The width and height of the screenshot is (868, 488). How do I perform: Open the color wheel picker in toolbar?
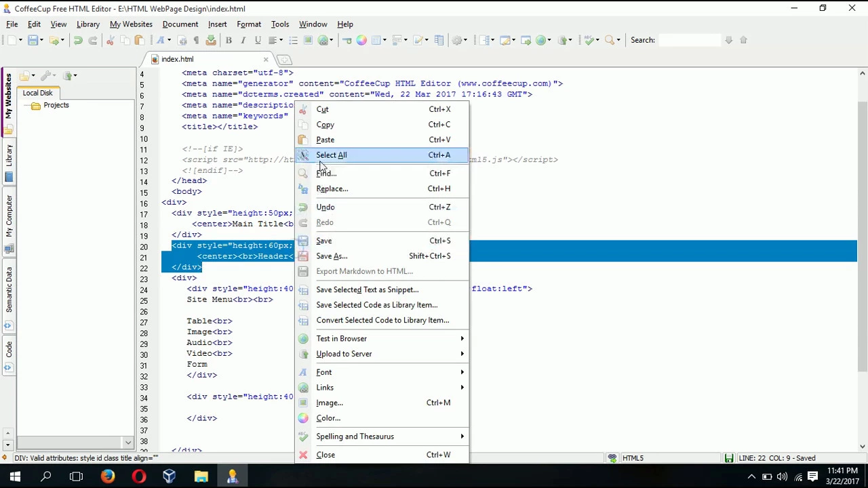(x=361, y=40)
